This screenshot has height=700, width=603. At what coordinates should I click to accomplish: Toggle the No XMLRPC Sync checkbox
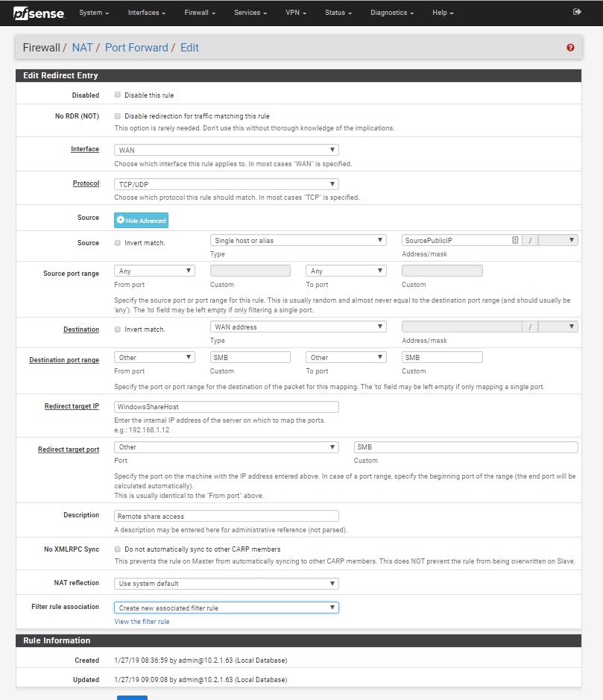[118, 549]
